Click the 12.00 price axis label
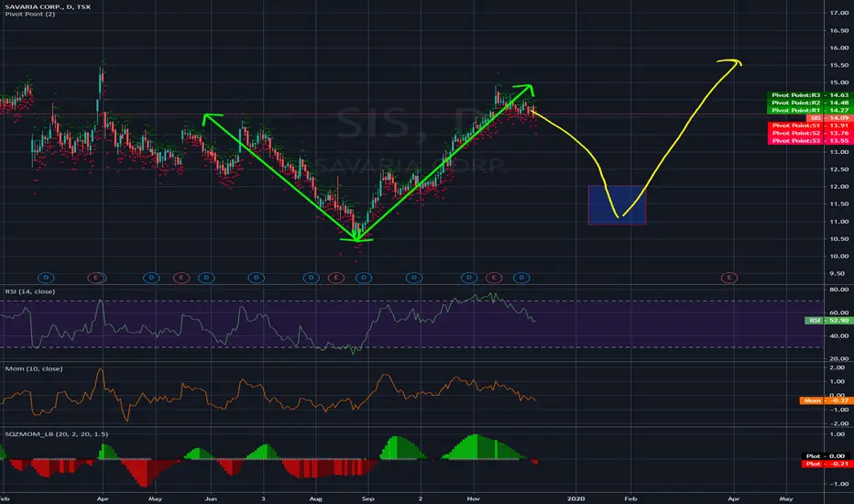The width and height of the screenshot is (854, 504). click(x=839, y=187)
